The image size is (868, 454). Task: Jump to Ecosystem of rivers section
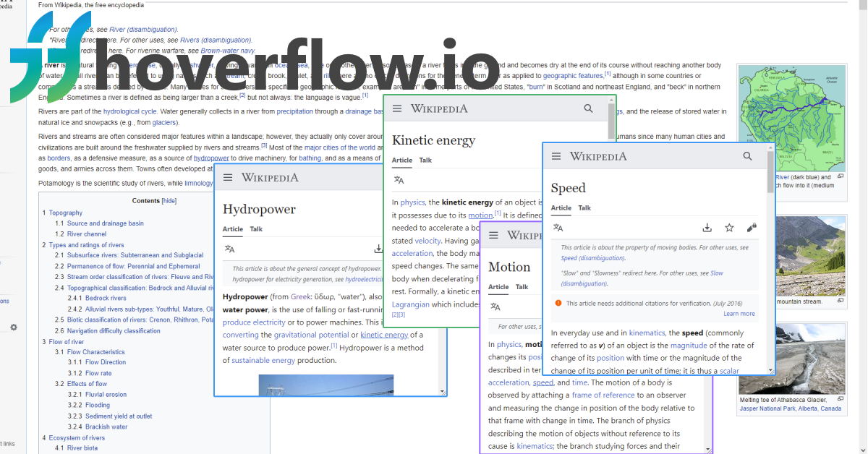(x=77, y=438)
